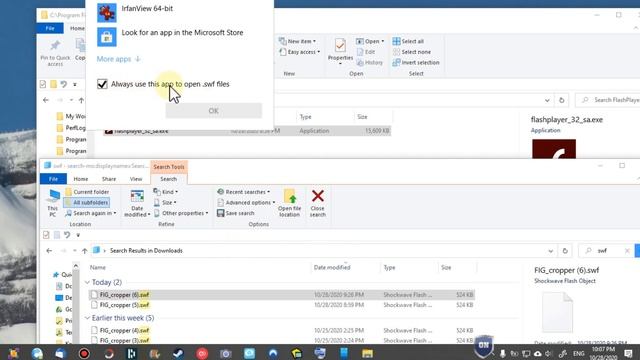Expand address history dropdown in upper window
Viewport: 640px width, 360px height.
547,100
